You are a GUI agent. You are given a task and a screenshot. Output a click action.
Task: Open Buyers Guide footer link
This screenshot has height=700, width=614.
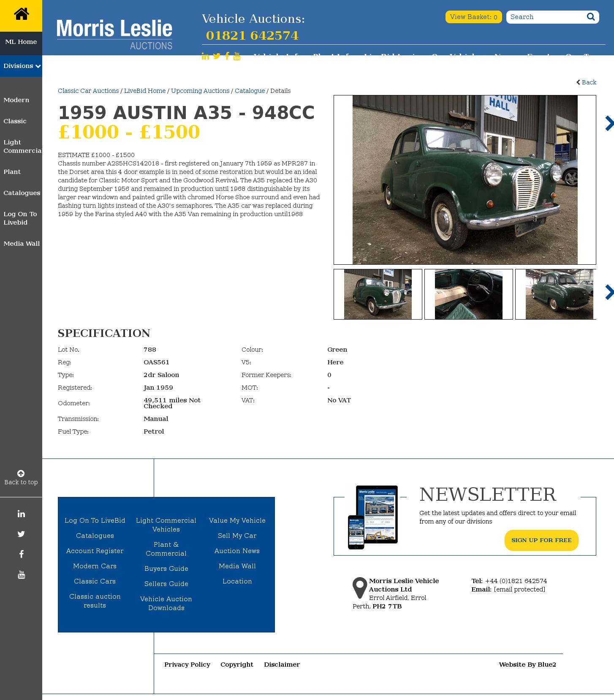coord(166,569)
